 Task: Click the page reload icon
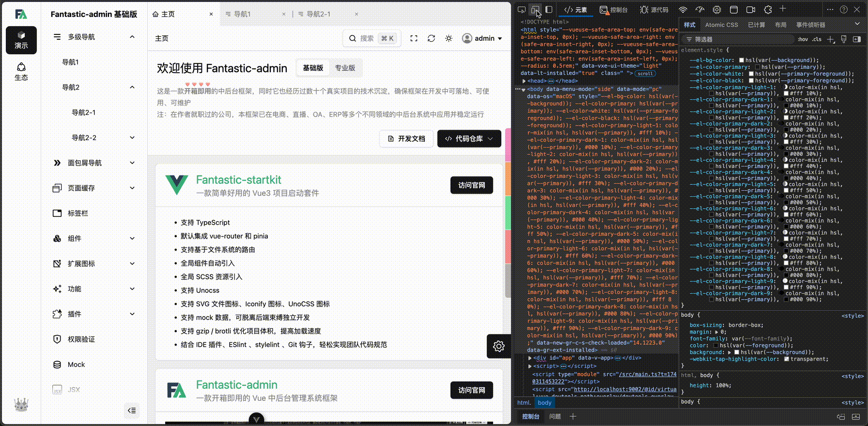(x=431, y=38)
